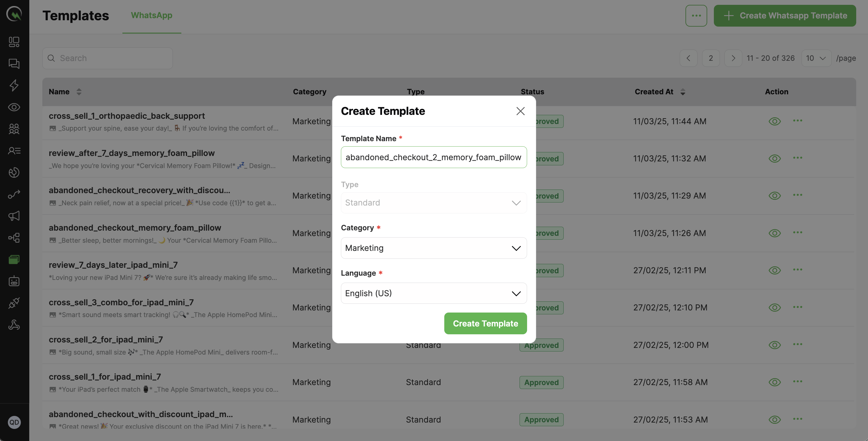Open the dashboard icon in sidebar
The image size is (868, 441).
(x=14, y=42)
